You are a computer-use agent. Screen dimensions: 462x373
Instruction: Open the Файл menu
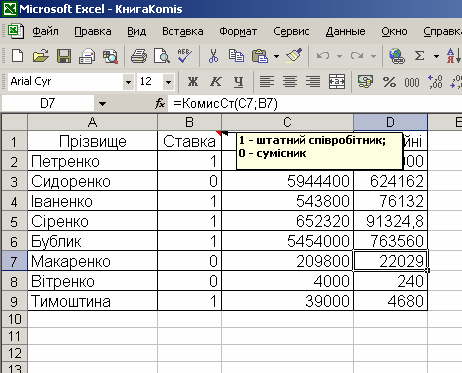(45, 31)
